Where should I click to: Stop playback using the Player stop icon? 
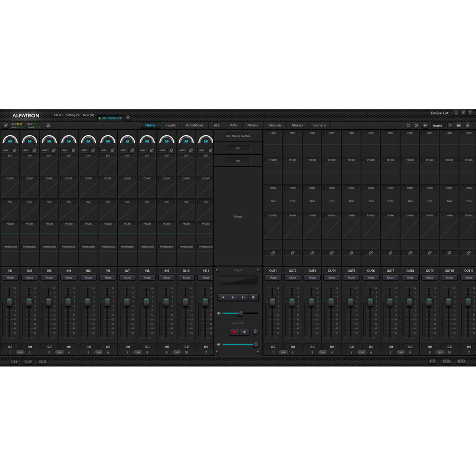click(x=253, y=297)
